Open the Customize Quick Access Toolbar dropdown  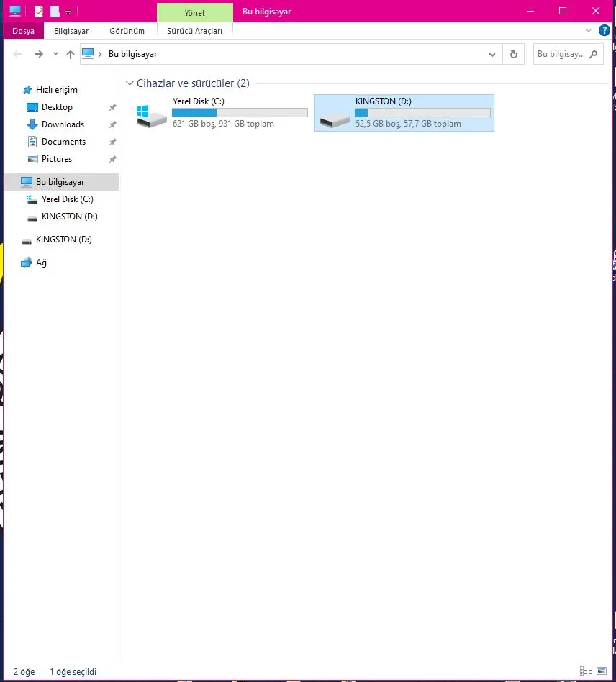click(68, 12)
